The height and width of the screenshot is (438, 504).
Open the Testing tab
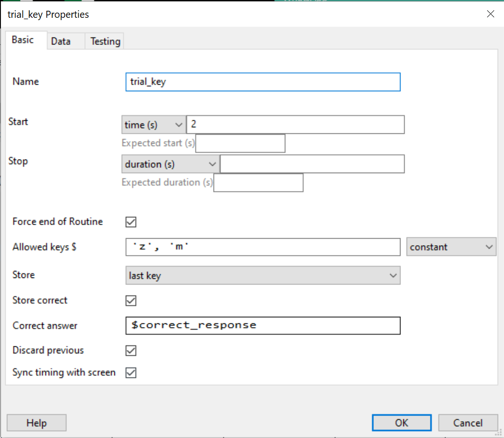tap(105, 41)
